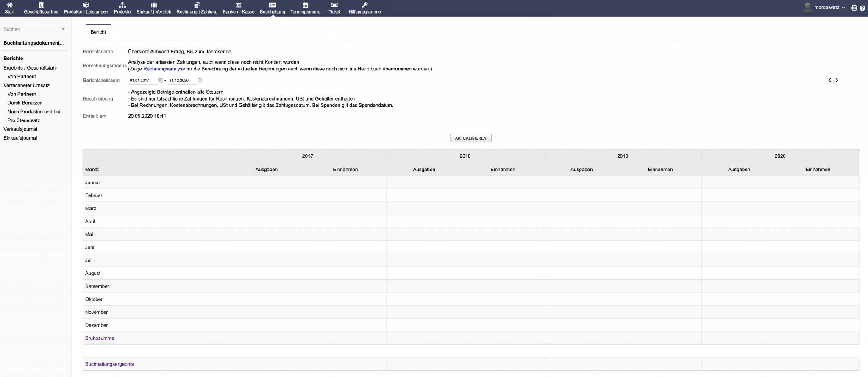Select the Januar row label
This screenshot has height=377, width=868.
[93, 183]
